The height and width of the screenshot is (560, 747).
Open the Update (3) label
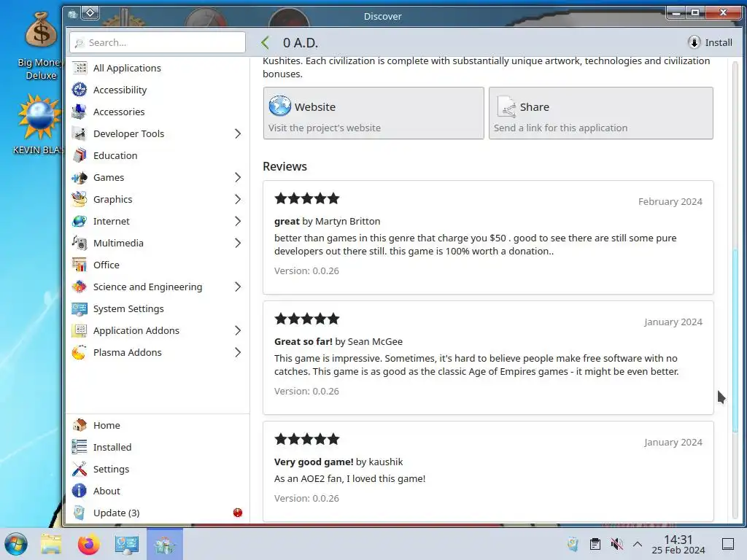point(116,513)
